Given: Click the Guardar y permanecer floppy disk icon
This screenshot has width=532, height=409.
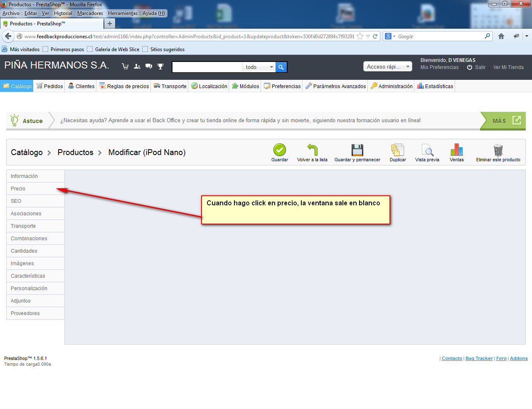Looking at the screenshot, I should coord(357,150).
